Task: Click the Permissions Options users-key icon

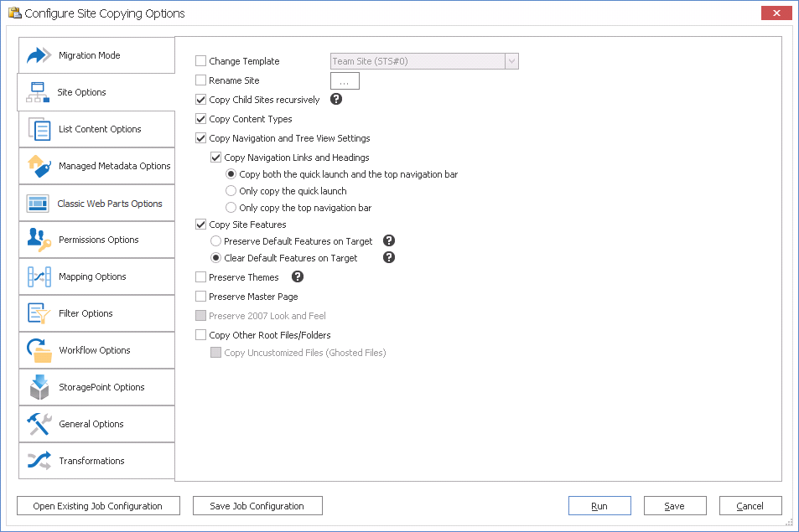Action: 39,240
